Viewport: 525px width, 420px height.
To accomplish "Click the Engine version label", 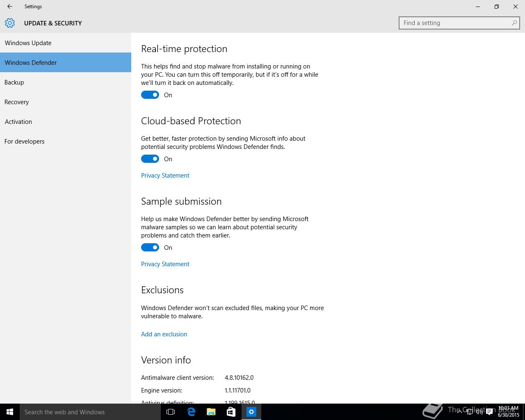I will [x=162, y=390].
